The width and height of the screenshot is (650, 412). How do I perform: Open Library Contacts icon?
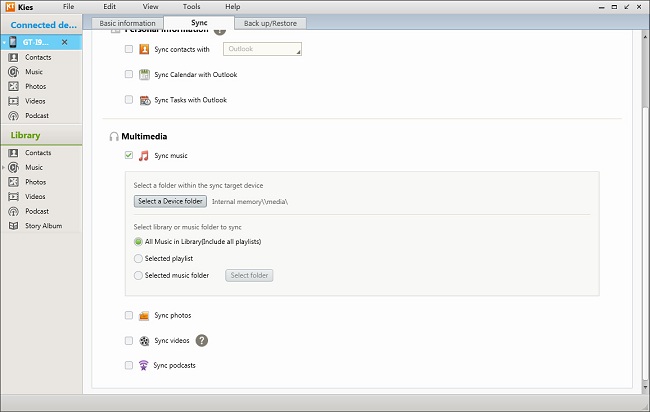coord(14,153)
